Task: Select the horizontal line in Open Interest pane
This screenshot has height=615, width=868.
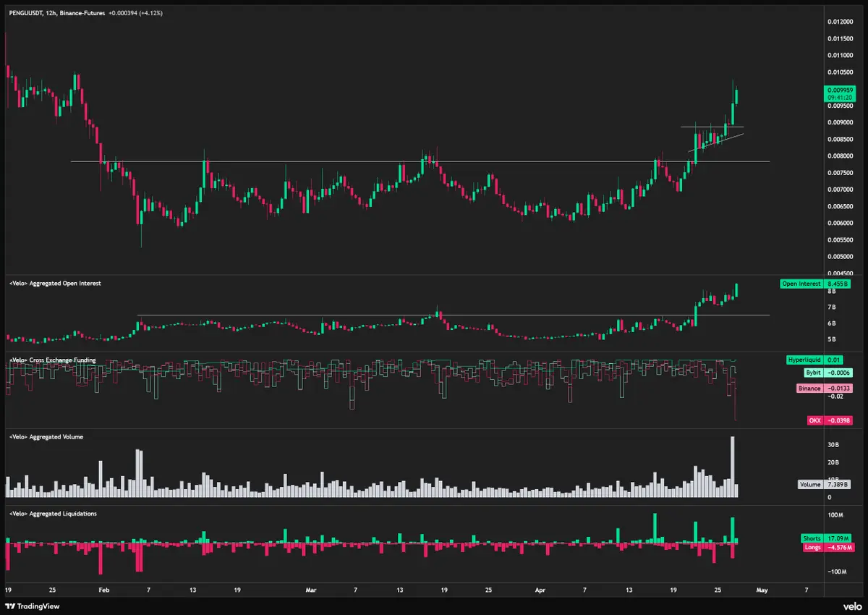Action: pyautogui.click(x=454, y=315)
